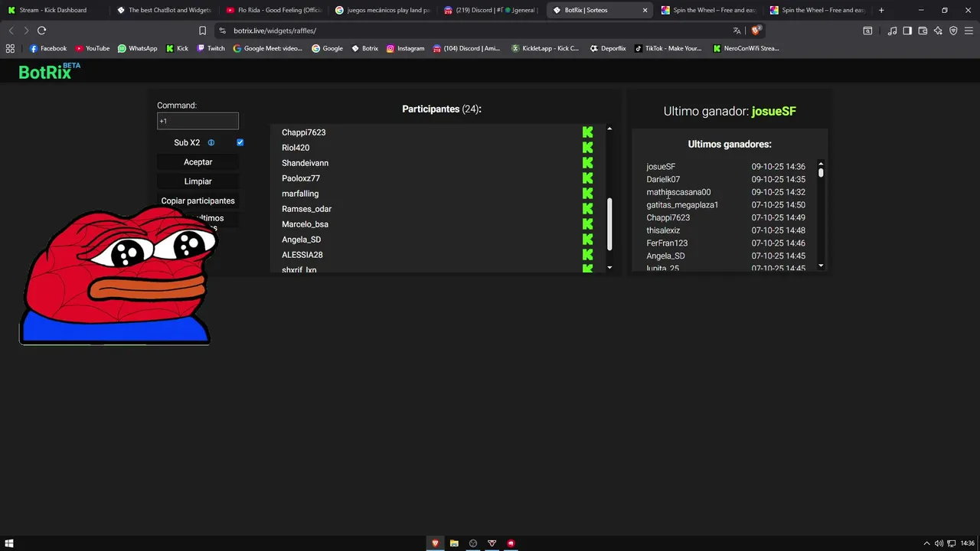Click winner entry FerFran123

[x=667, y=243]
